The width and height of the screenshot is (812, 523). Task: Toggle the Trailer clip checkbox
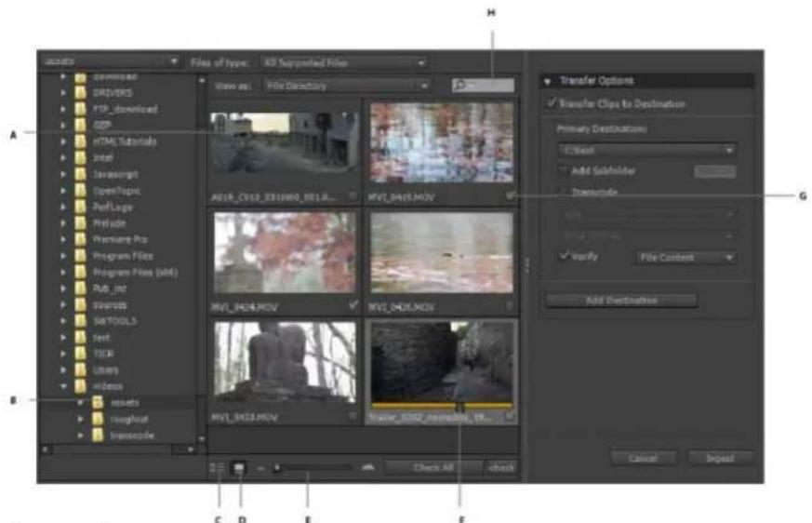[510, 416]
